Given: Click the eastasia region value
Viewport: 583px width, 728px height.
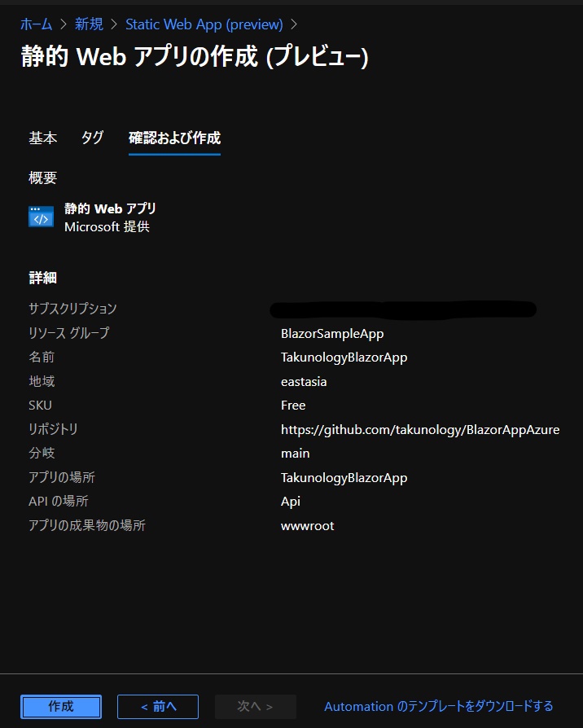Looking at the screenshot, I should click(304, 382).
